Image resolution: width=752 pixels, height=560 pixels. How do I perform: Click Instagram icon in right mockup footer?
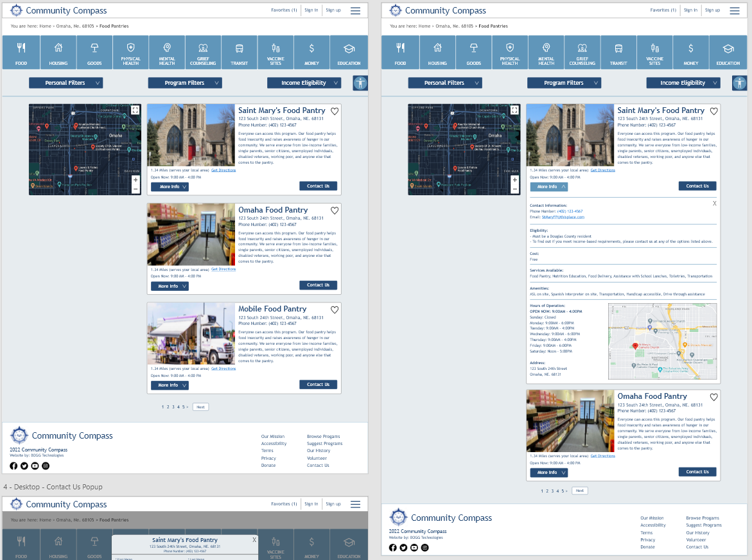tap(425, 548)
